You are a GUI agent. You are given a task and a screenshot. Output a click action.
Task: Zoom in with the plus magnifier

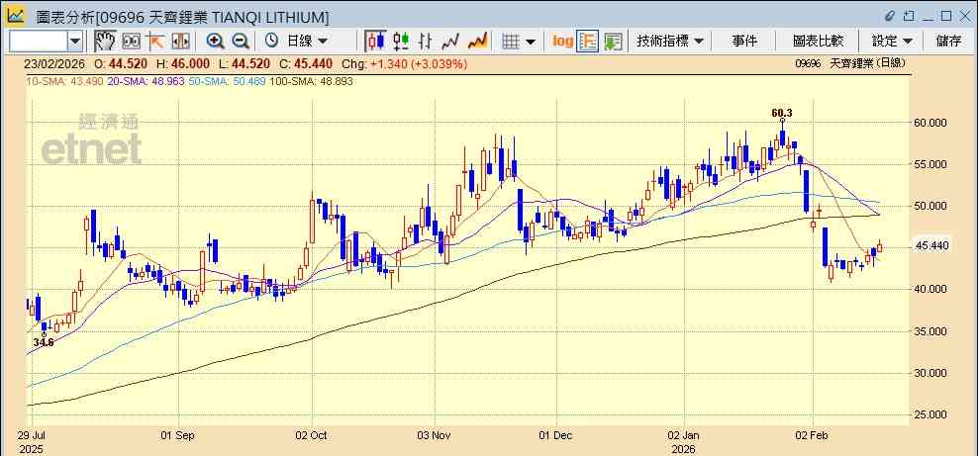[x=215, y=42]
